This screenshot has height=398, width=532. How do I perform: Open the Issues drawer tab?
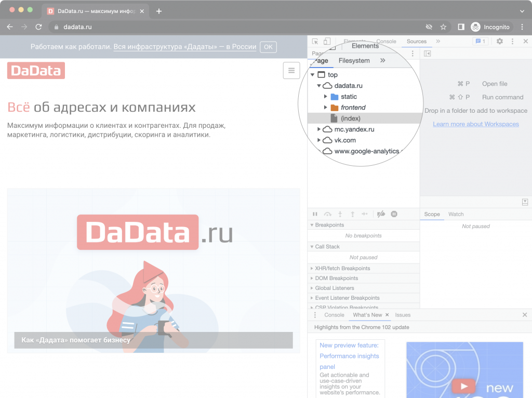point(403,315)
